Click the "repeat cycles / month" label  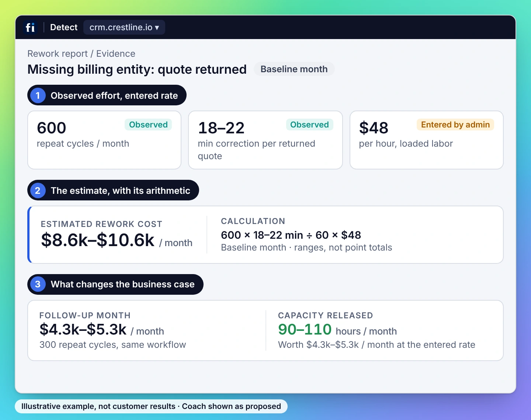coord(83,144)
